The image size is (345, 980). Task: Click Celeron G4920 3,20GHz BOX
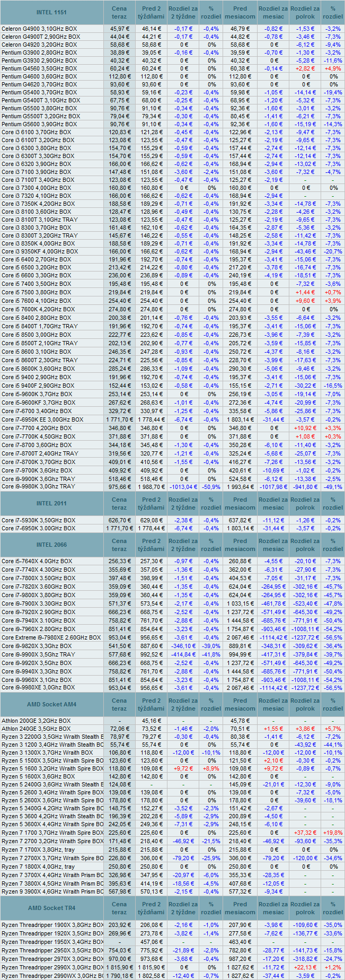click(39, 45)
